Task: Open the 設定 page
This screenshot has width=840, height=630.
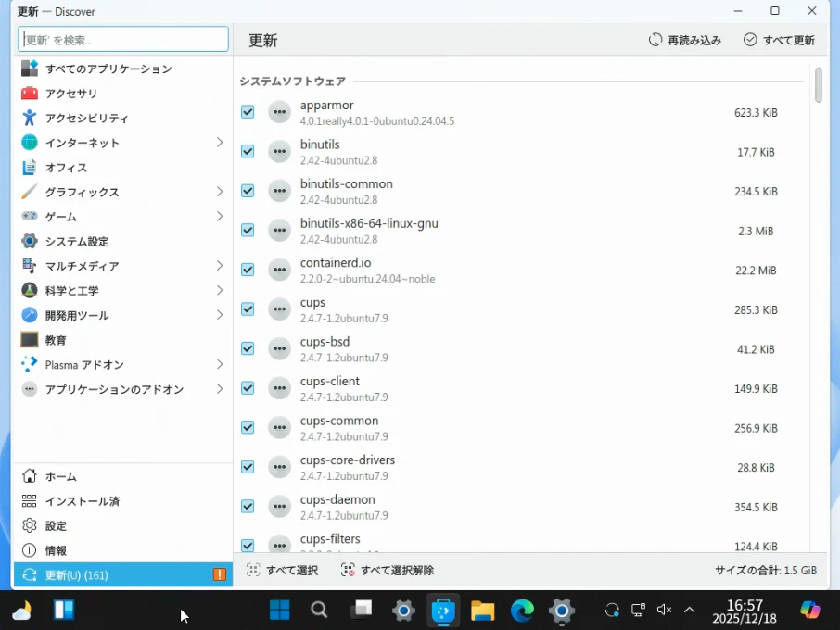Action: [x=122, y=525]
